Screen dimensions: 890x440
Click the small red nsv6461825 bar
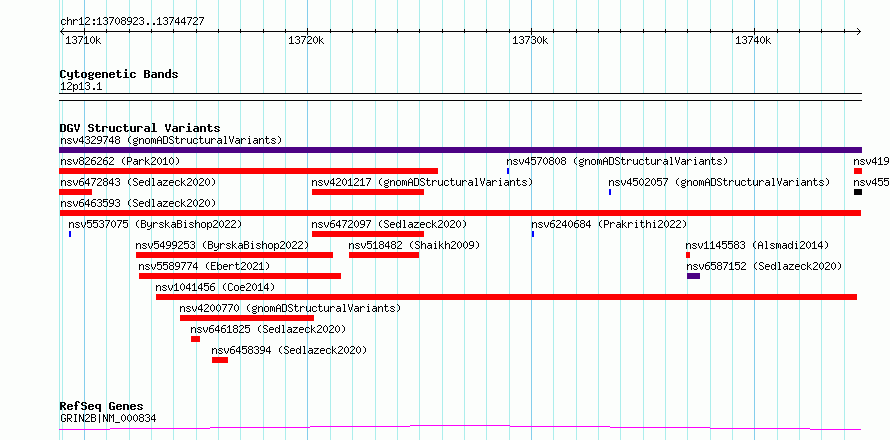[x=195, y=339]
